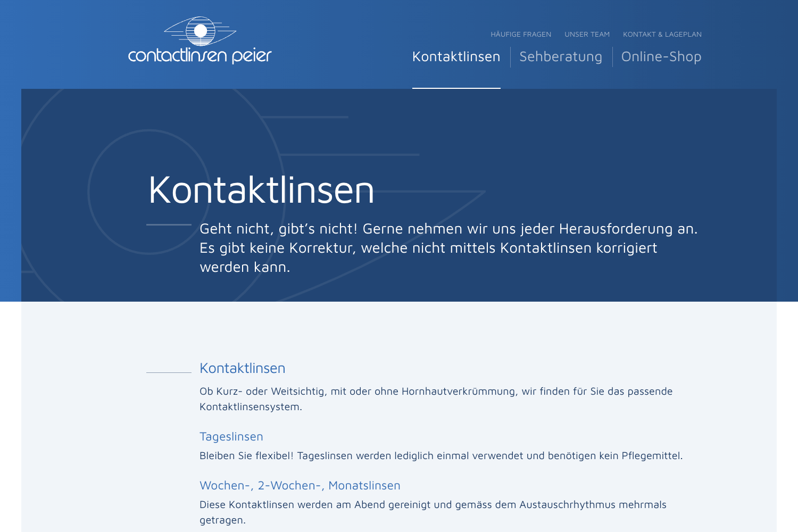This screenshot has height=532, width=798.
Task: Go to the Unser Team page
Action: [587, 35]
